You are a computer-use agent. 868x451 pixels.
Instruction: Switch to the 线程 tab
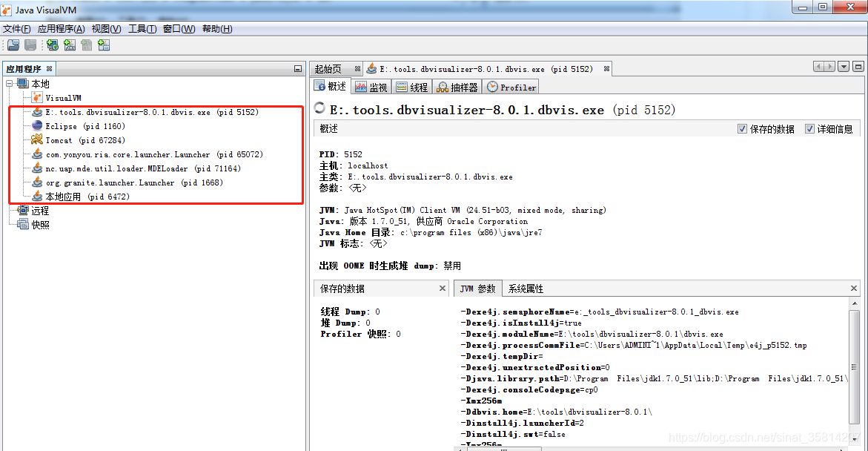coord(412,87)
